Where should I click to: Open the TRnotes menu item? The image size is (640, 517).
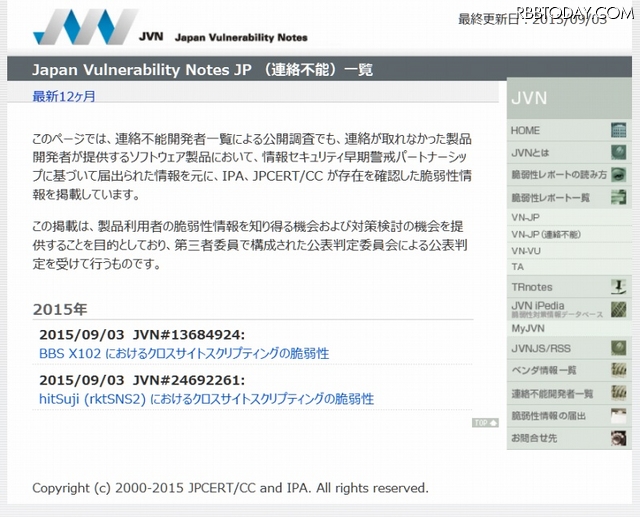tap(569, 287)
